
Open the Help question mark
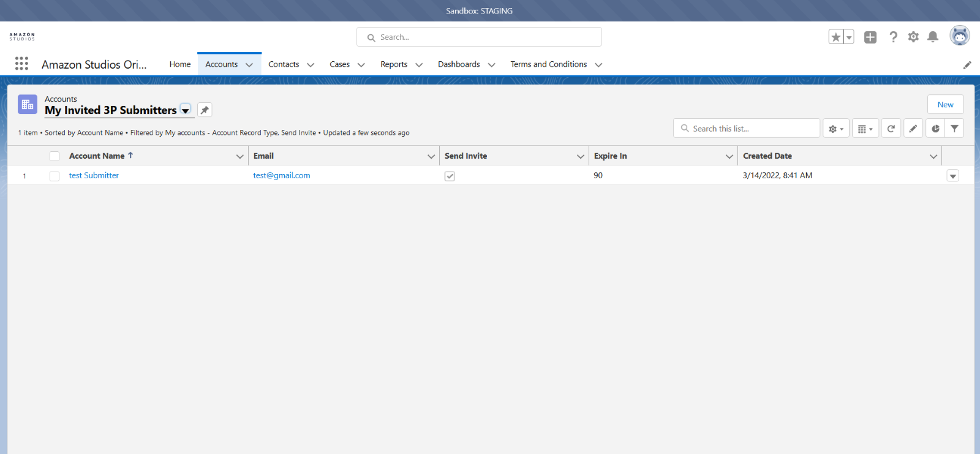[894, 37]
